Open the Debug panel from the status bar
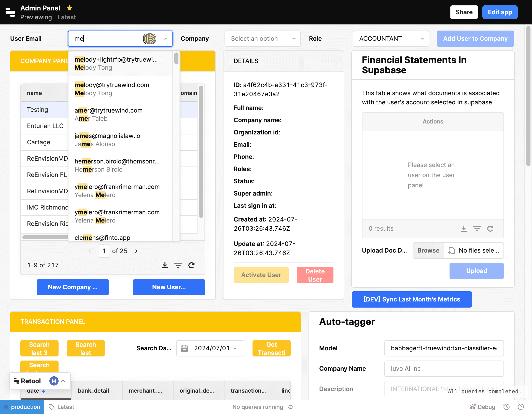 [x=482, y=407]
